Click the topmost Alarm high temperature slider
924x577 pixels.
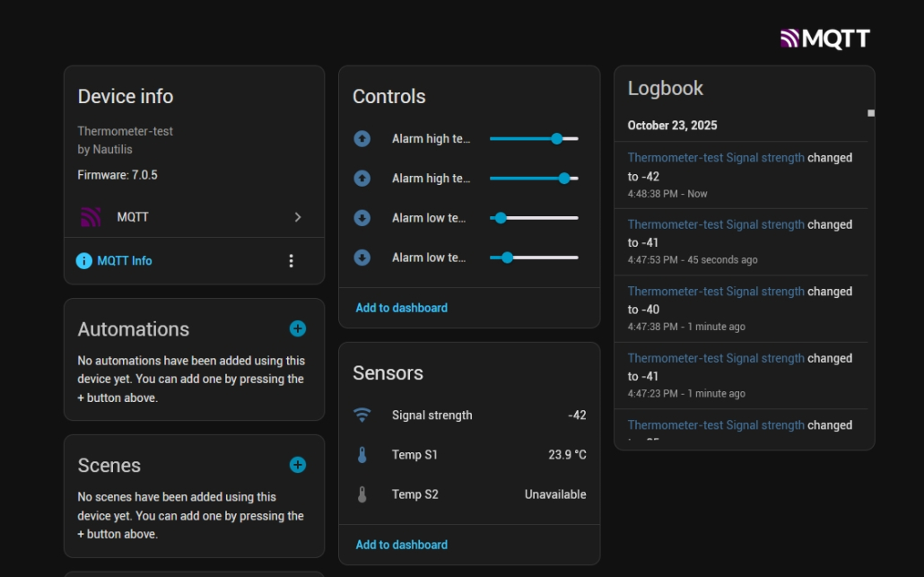pyautogui.click(x=534, y=139)
